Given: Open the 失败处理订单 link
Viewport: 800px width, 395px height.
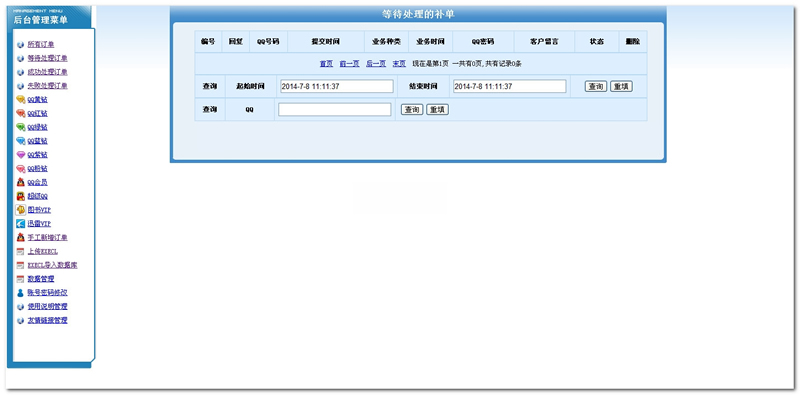Looking at the screenshot, I should (47, 86).
